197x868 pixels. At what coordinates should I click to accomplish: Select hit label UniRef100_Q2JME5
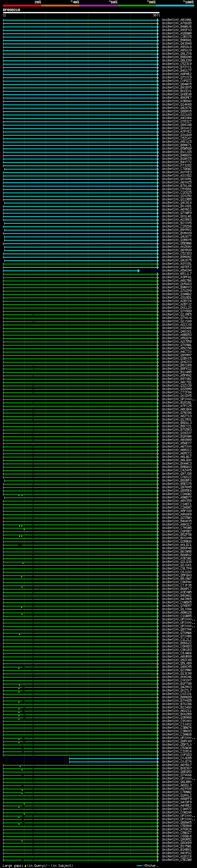click(x=177, y=314)
